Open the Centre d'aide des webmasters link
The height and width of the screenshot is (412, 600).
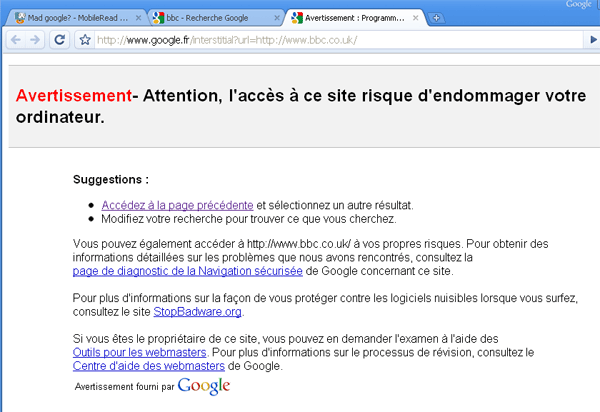pos(148,366)
